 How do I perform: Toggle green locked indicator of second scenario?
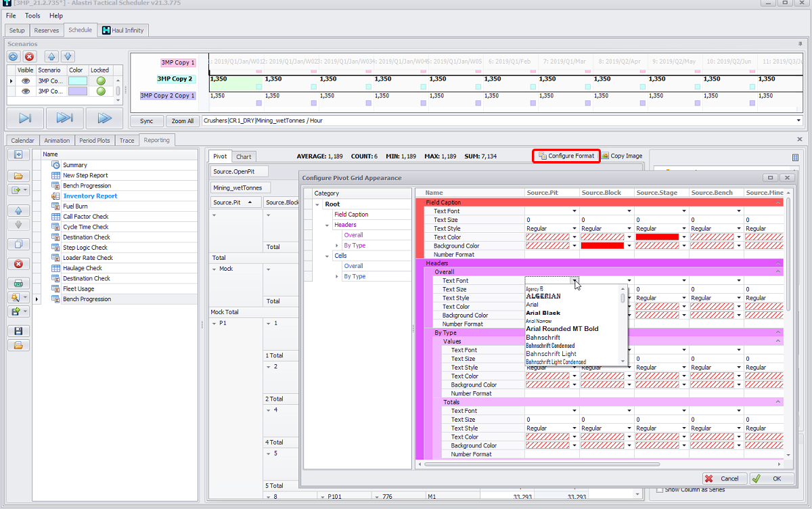[100, 91]
